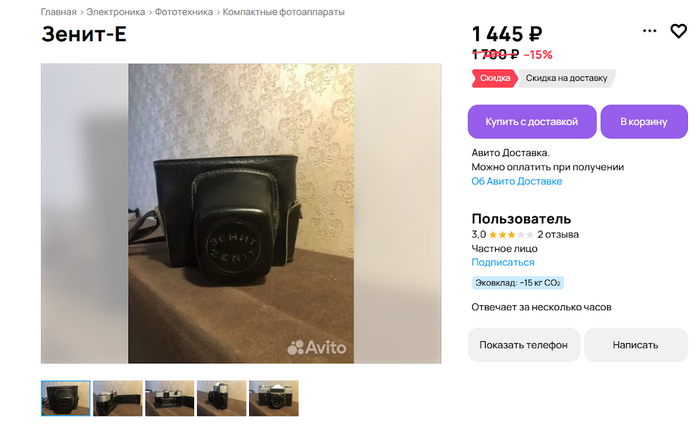
Task: Open Электроника breadcrumb category
Action: (x=116, y=12)
